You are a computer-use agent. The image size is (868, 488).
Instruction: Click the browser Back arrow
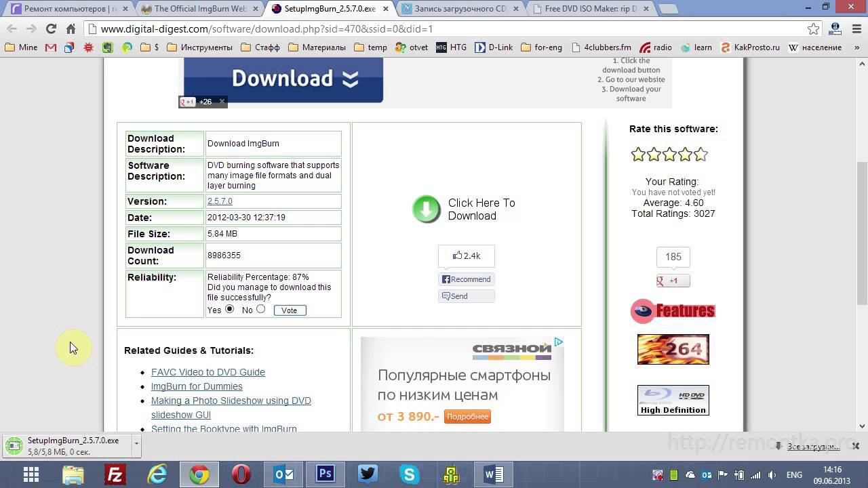point(12,29)
